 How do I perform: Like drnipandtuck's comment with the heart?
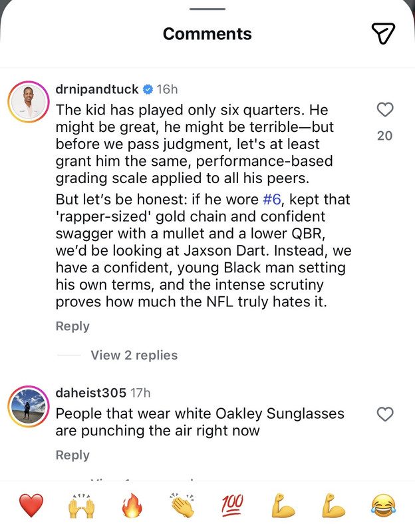[384, 110]
